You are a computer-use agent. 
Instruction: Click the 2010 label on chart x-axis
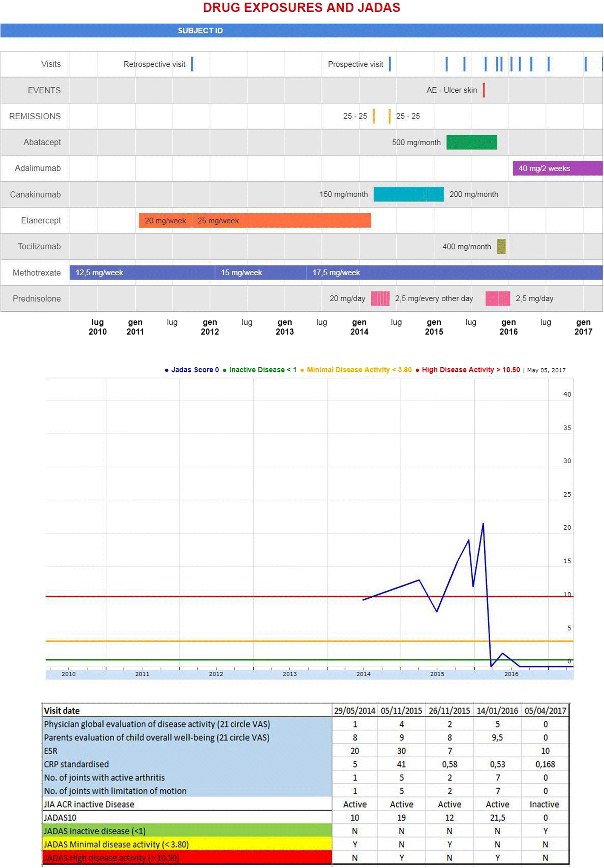click(69, 674)
